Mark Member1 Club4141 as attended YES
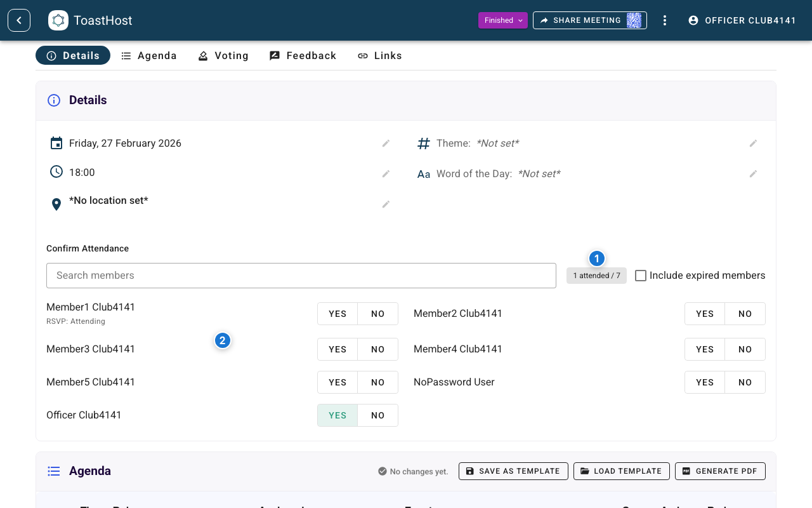 337,314
